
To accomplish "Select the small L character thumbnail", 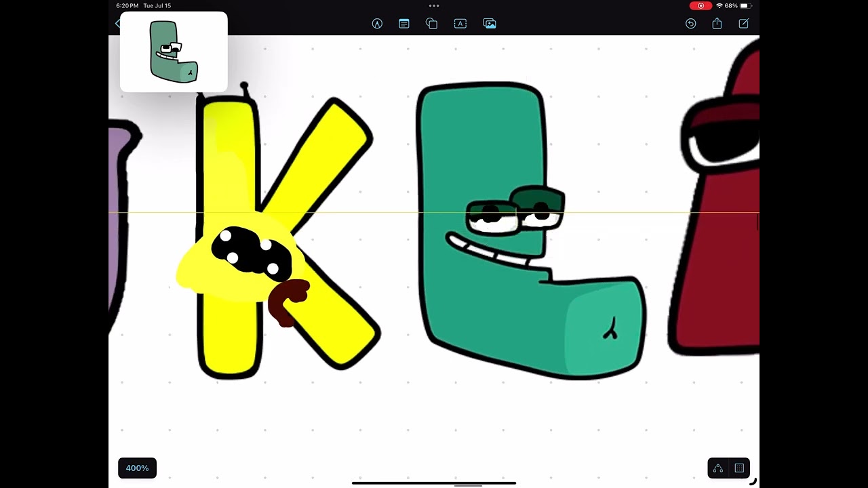I will tap(174, 52).
